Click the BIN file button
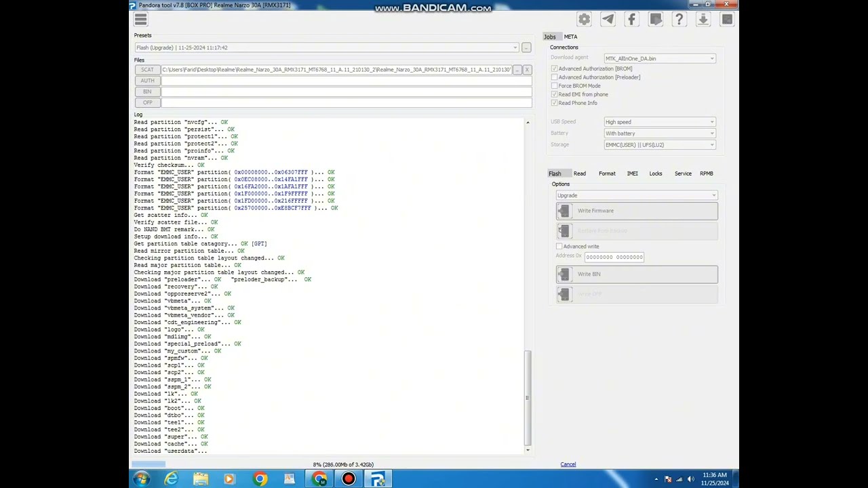The image size is (868, 488). [x=147, y=91]
